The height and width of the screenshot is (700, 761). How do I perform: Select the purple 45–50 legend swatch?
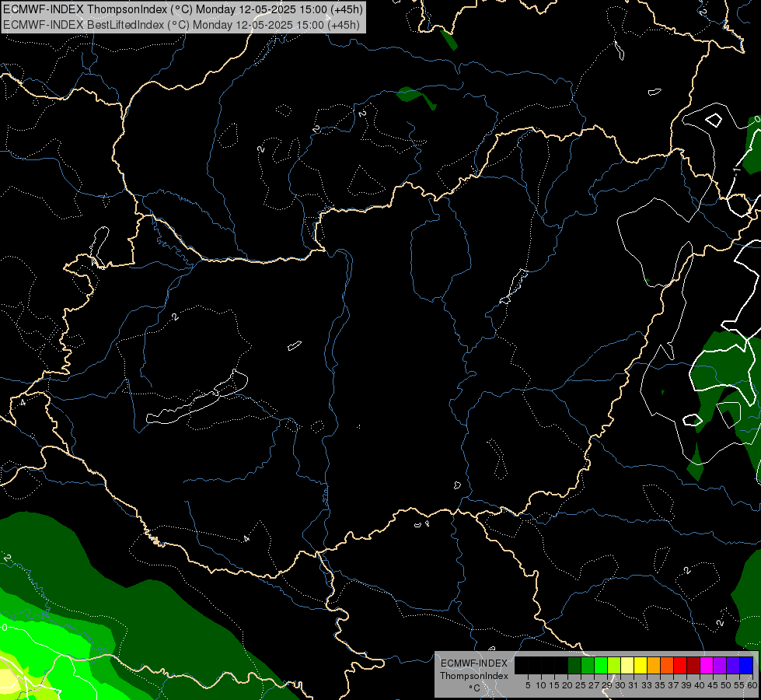(x=720, y=665)
